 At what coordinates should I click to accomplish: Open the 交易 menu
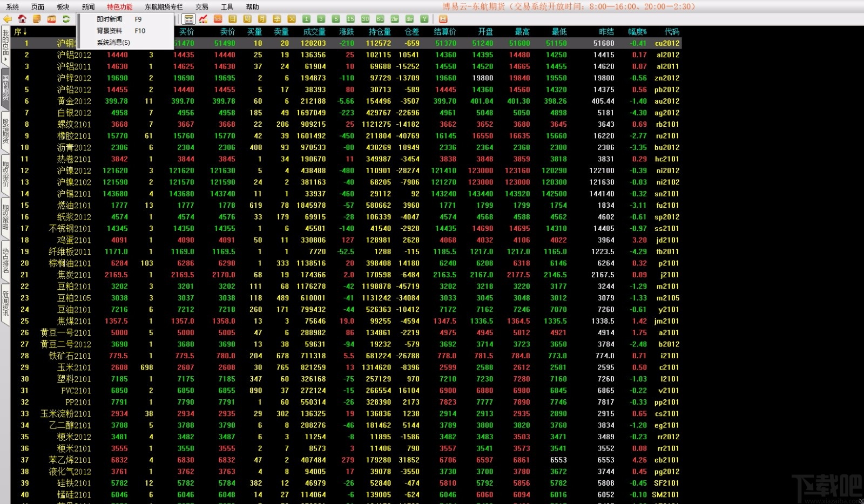click(202, 7)
